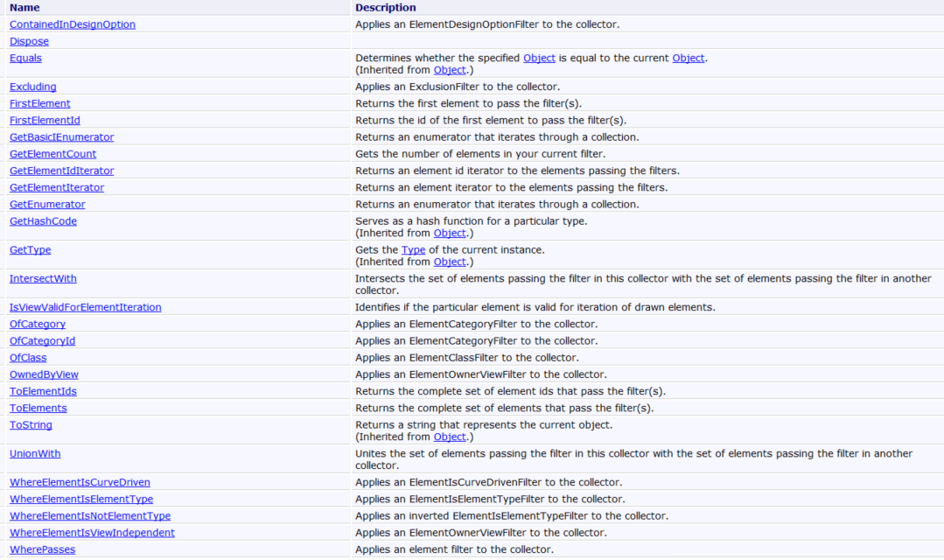Open the GetEnumerator method link

[x=47, y=205]
